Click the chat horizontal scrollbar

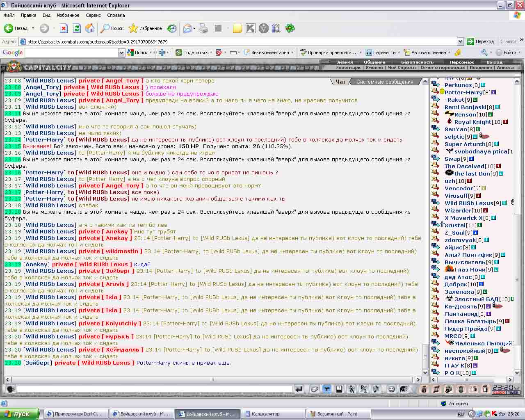tap(212, 379)
